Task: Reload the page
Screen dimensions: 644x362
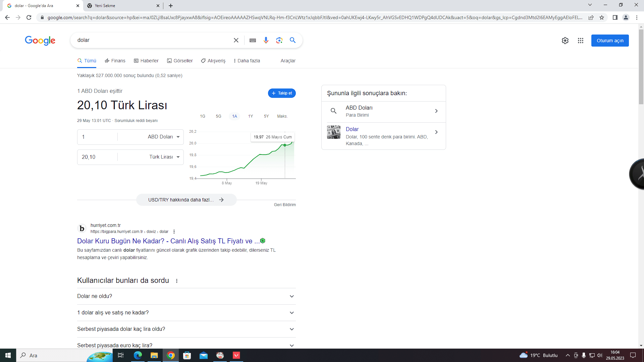Action: point(29,17)
